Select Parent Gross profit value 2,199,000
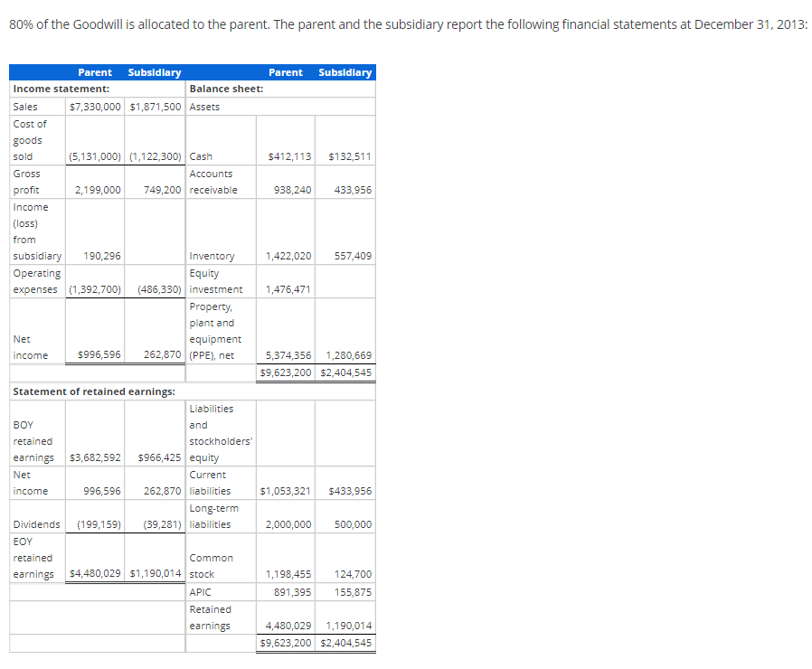The width and height of the screenshot is (812, 669). coord(99,190)
